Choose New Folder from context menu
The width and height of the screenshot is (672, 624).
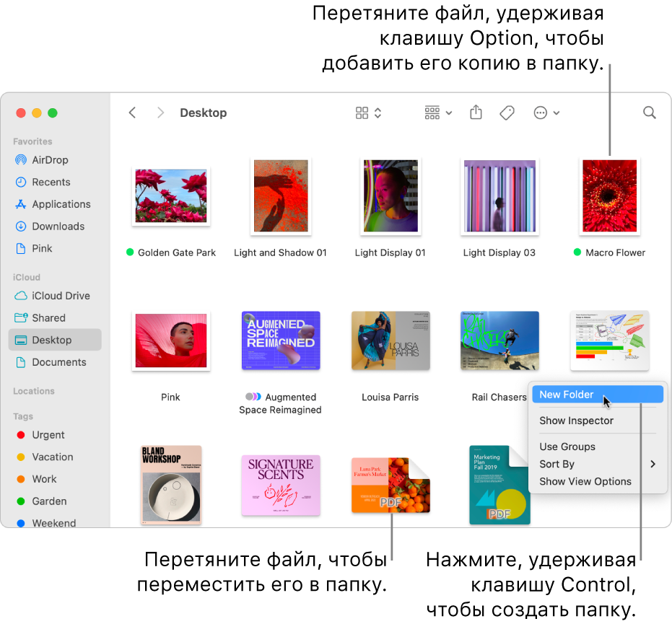coord(567,395)
